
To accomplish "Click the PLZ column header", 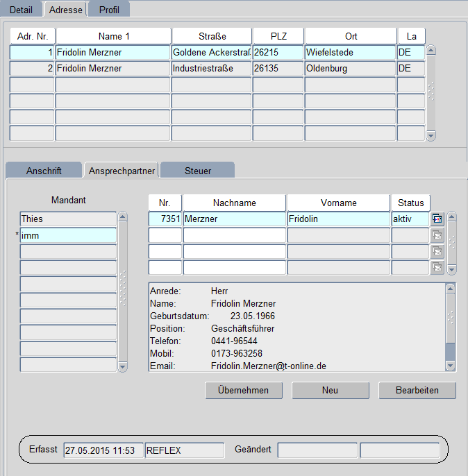I will [x=278, y=36].
